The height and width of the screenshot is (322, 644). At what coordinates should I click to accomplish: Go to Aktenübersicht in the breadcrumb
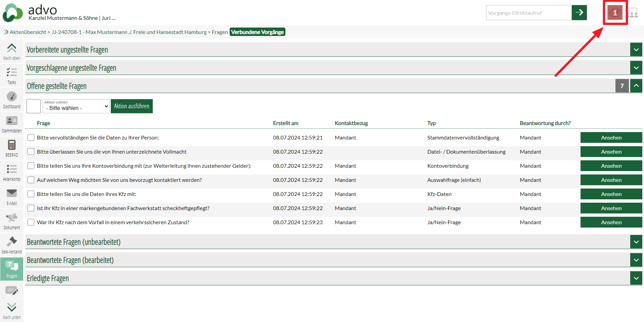(28, 32)
